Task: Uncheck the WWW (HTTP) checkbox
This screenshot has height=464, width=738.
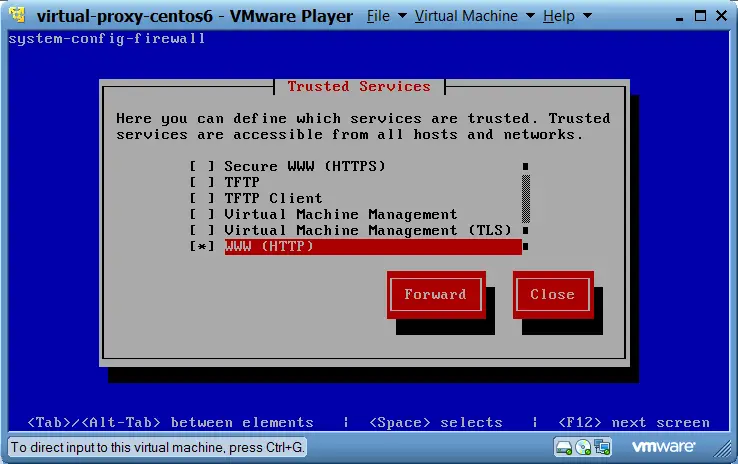Action: click(202, 246)
